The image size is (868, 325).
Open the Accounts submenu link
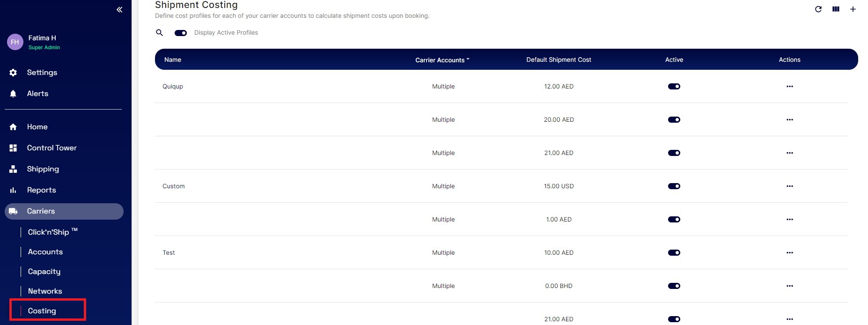click(x=45, y=252)
